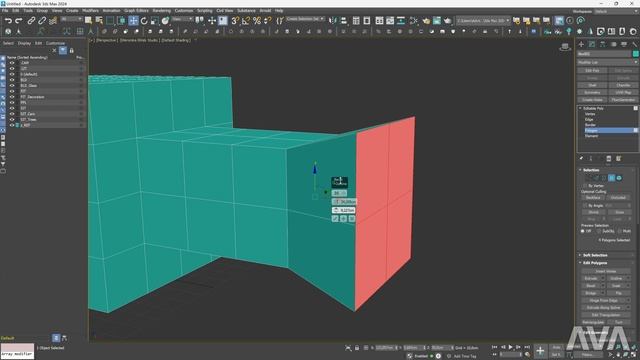Click the object color swatch beside name field
This screenshot has width=640, height=360.
[x=636, y=54]
